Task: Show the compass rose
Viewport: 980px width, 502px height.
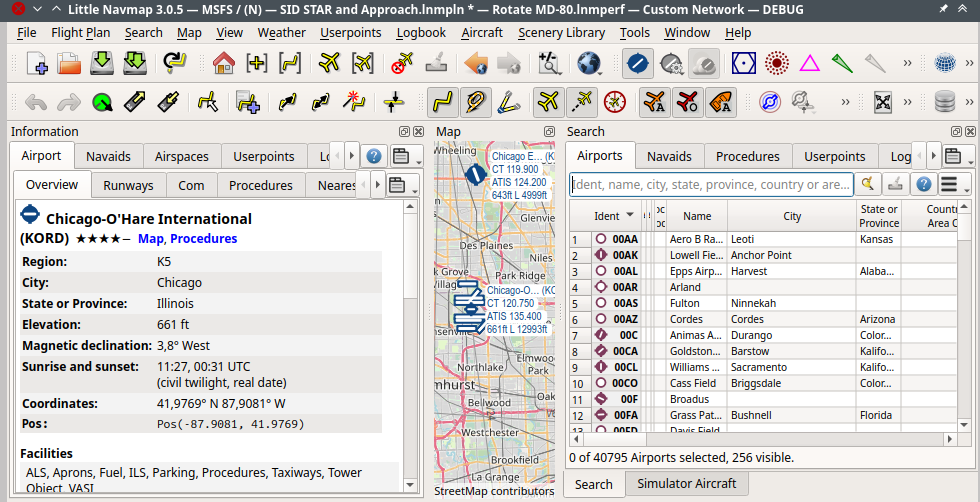Action: click(615, 102)
